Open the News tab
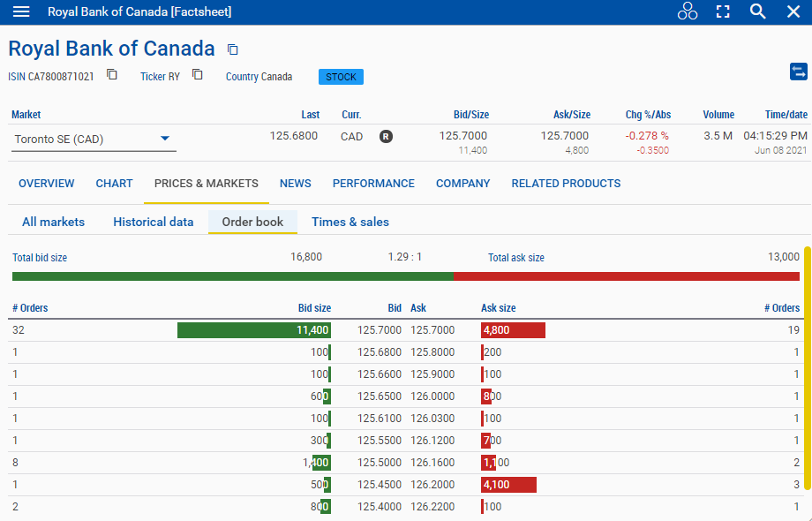This screenshot has height=521, width=812. tap(295, 184)
